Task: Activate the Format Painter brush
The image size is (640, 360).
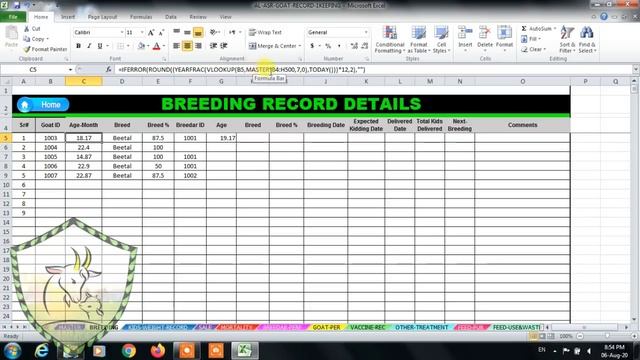Action: 27,49
